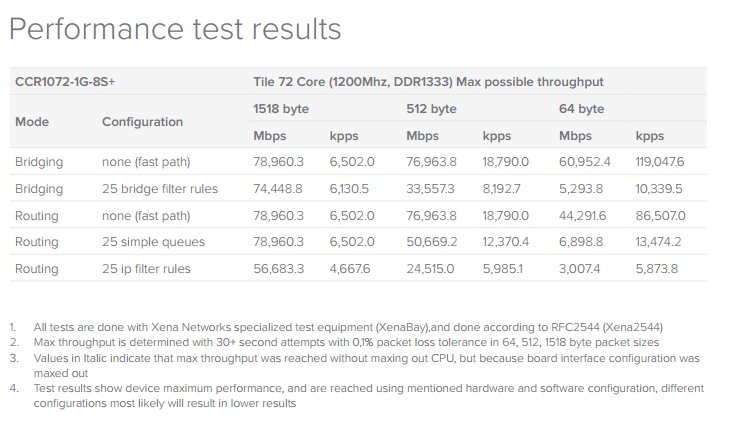
Task: Select the Mode column header
Action: point(32,122)
